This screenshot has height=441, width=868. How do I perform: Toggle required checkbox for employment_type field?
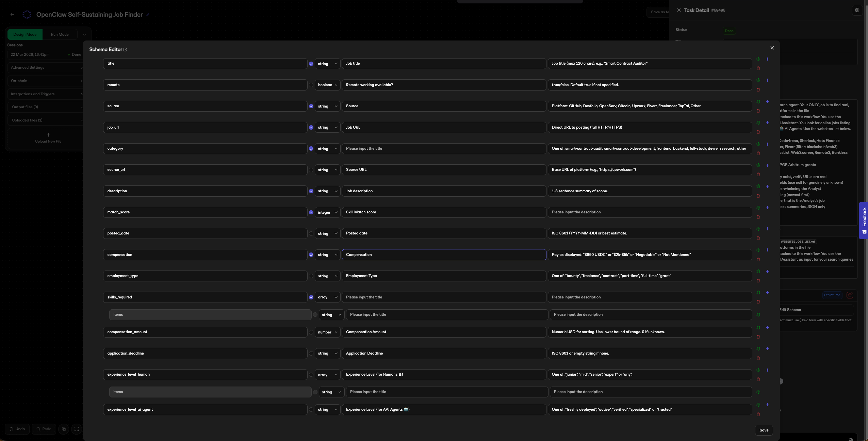[x=311, y=276]
